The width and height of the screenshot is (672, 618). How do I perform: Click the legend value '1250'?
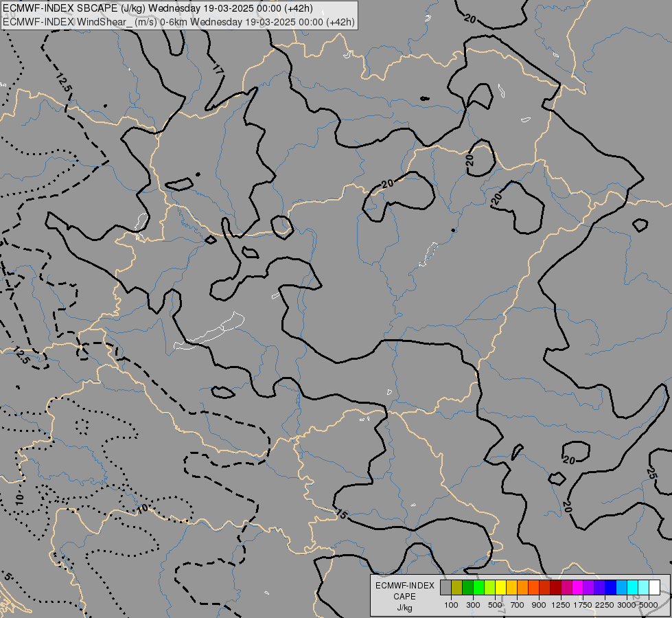(x=561, y=605)
